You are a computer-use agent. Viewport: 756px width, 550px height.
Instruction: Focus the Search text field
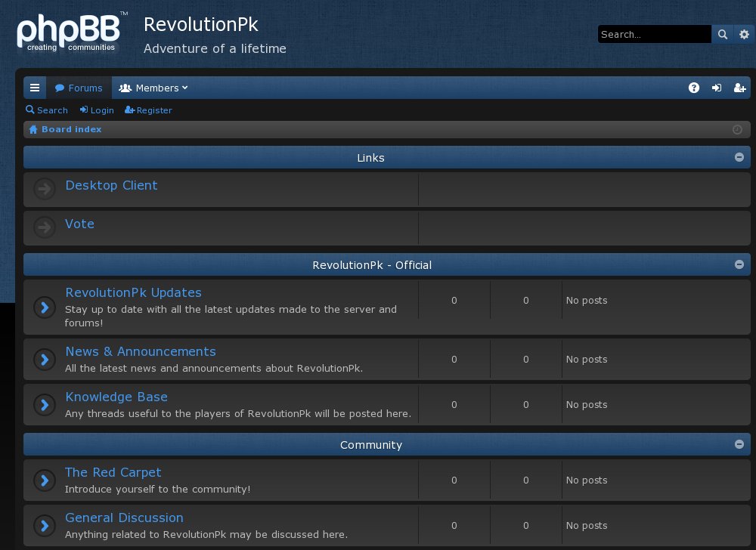(x=654, y=34)
